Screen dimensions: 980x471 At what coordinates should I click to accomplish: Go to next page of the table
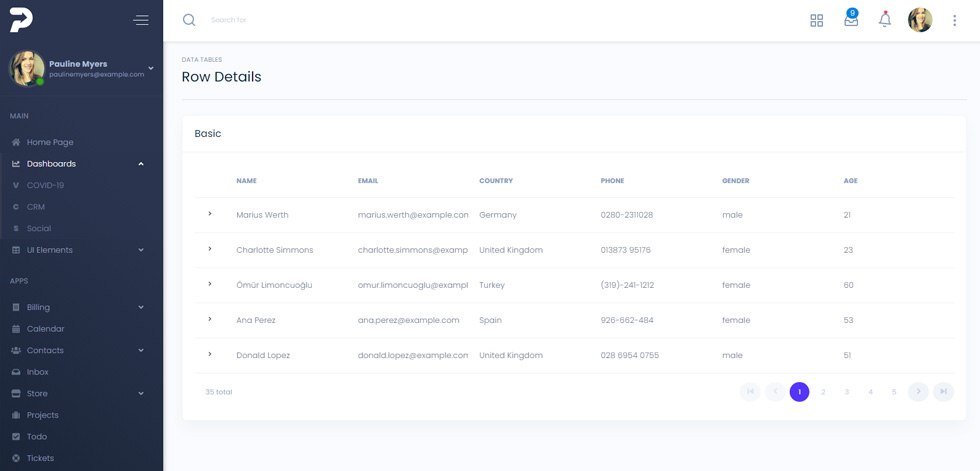tap(918, 392)
